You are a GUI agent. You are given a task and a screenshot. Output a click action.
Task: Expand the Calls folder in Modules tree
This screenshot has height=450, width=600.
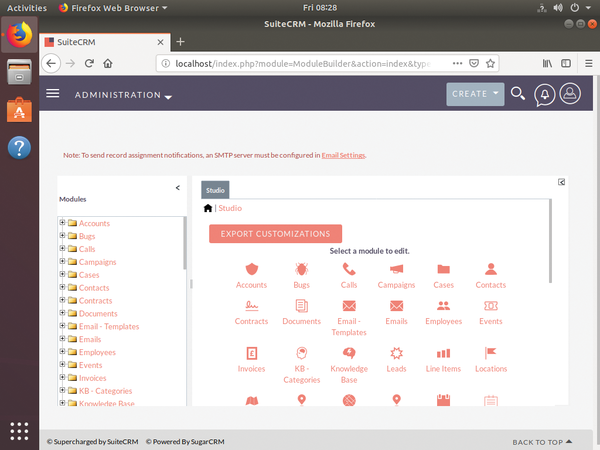coord(62,248)
